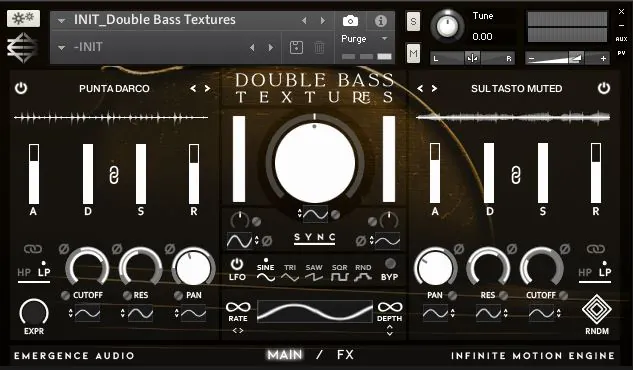Click the large center blend knob
Viewport: 633px width, 370px height.
pos(315,163)
